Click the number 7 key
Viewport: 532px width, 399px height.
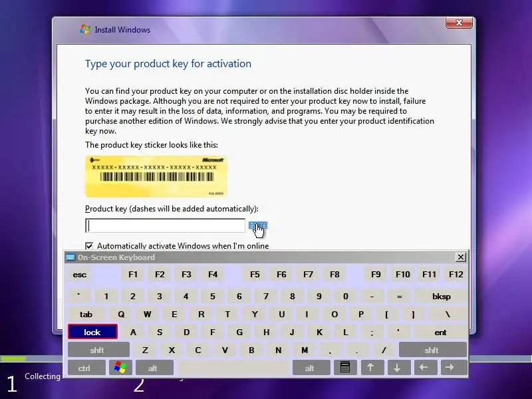266,296
